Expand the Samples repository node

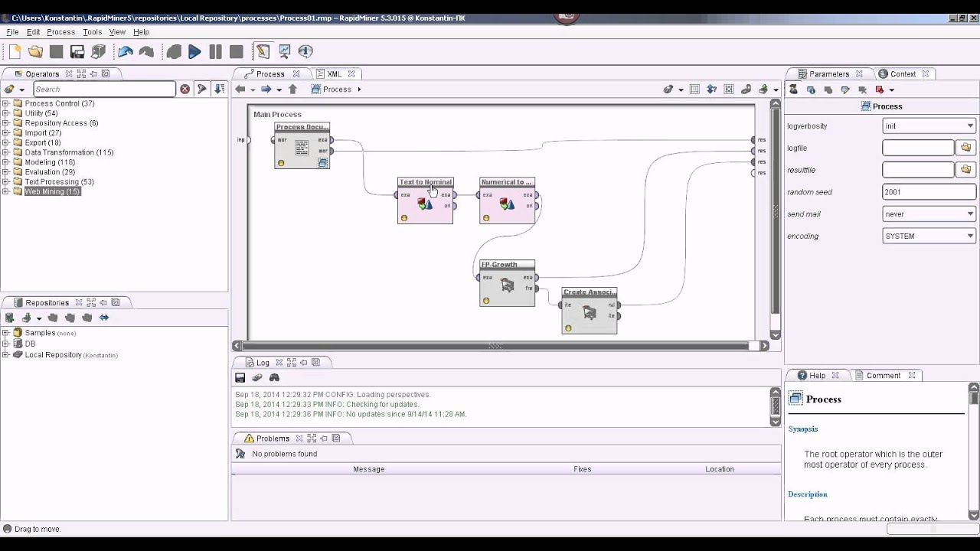pos(6,333)
